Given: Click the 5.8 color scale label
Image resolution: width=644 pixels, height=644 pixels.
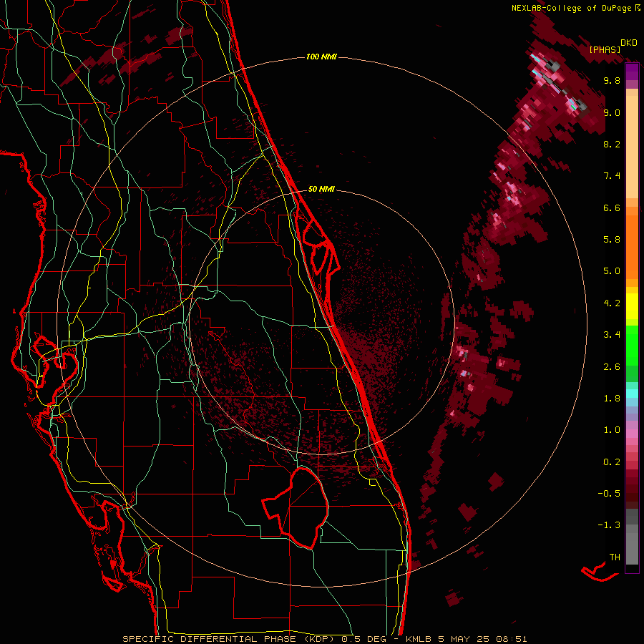Looking at the screenshot, I should click(x=612, y=240).
